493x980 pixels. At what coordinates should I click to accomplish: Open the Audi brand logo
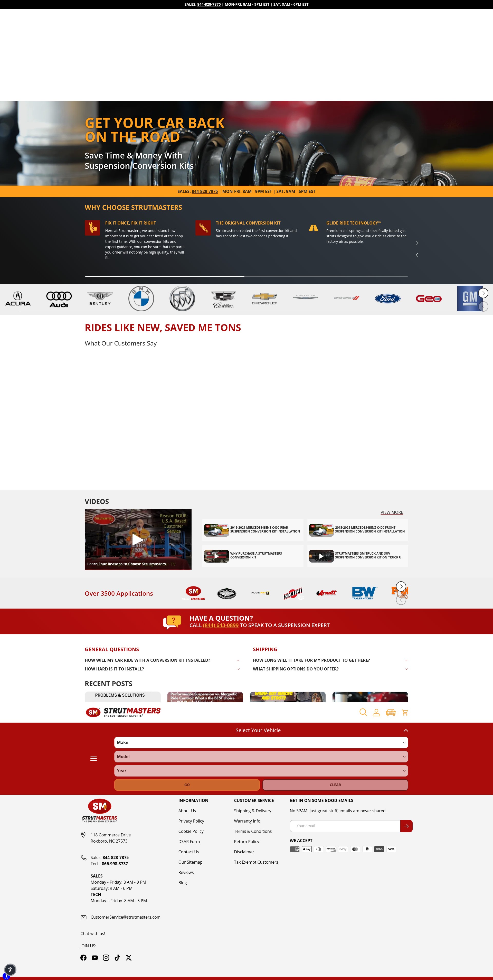pyautogui.click(x=59, y=299)
